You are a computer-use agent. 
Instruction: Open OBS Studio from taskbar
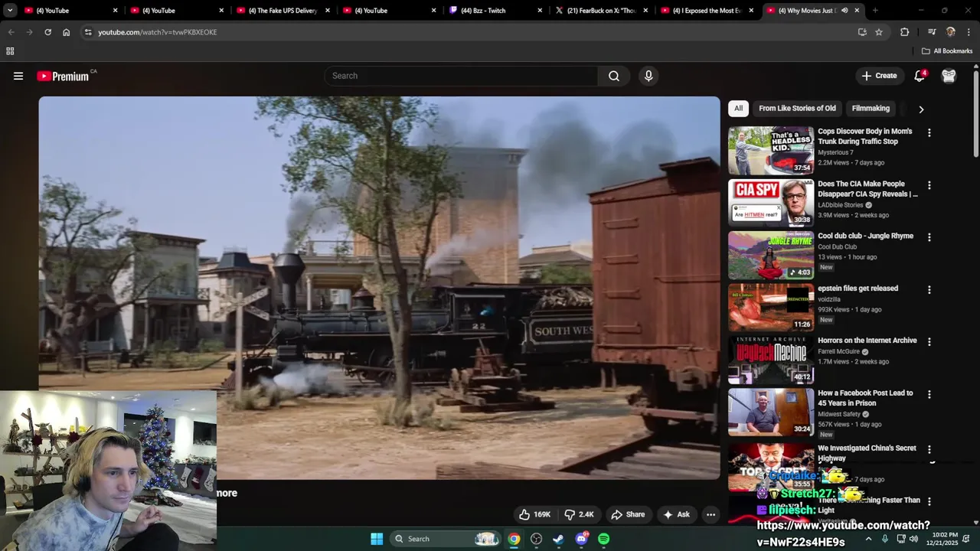(536, 539)
